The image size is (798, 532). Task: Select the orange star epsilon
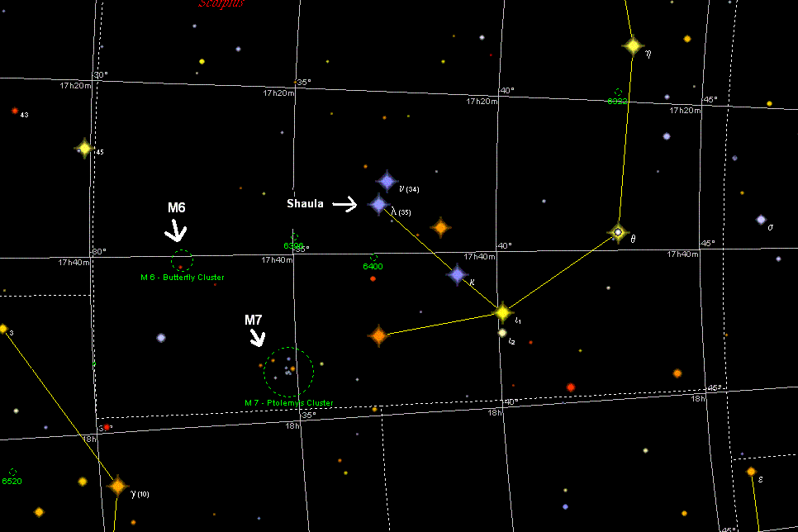click(751, 472)
